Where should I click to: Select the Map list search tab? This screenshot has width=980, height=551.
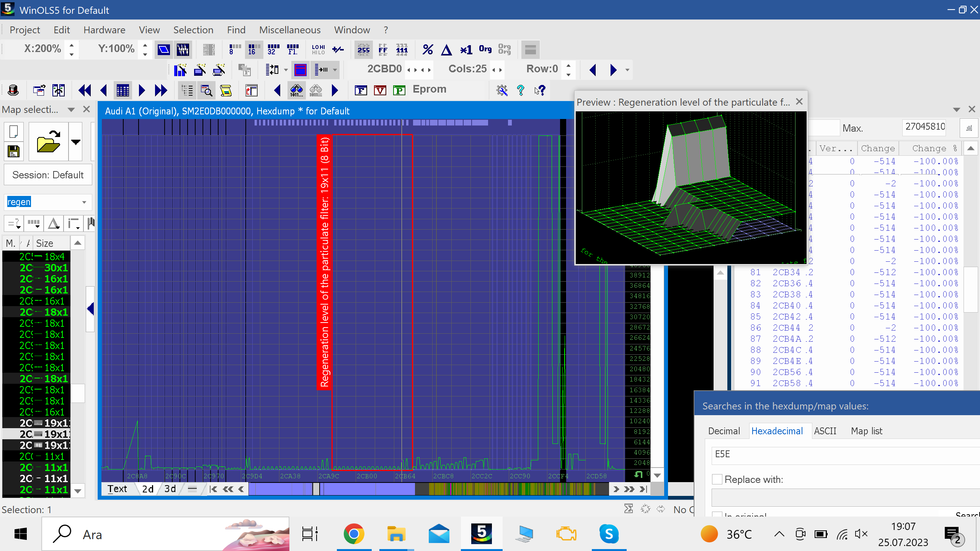click(867, 430)
